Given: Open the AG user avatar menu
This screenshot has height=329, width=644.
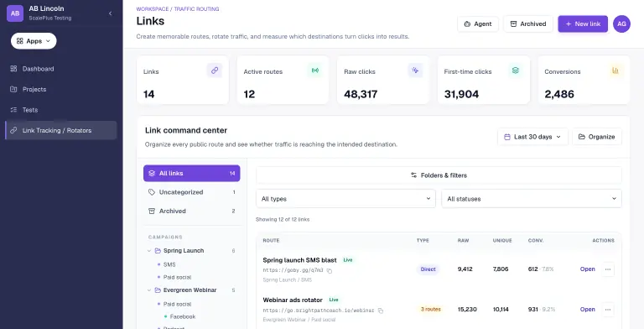Looking at the screenshot, I should tap(621, 23).
